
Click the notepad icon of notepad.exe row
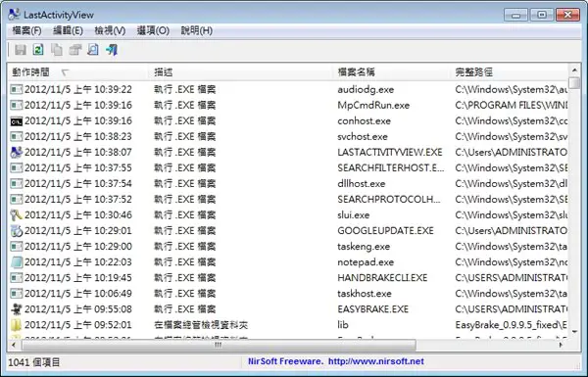(x=16, y=262)
